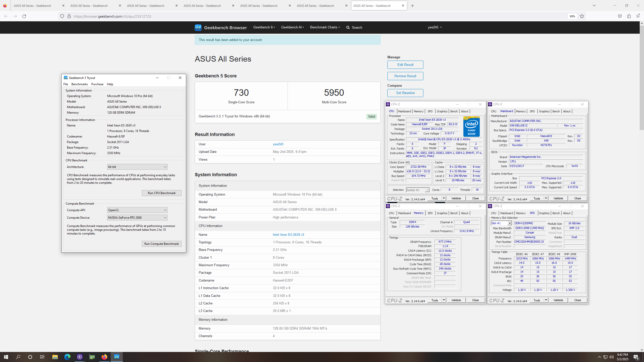Screen dimensions: 644x362
Task: Open the Slot #1 memory slot dropdown
Action: click(x=501, y=223)
